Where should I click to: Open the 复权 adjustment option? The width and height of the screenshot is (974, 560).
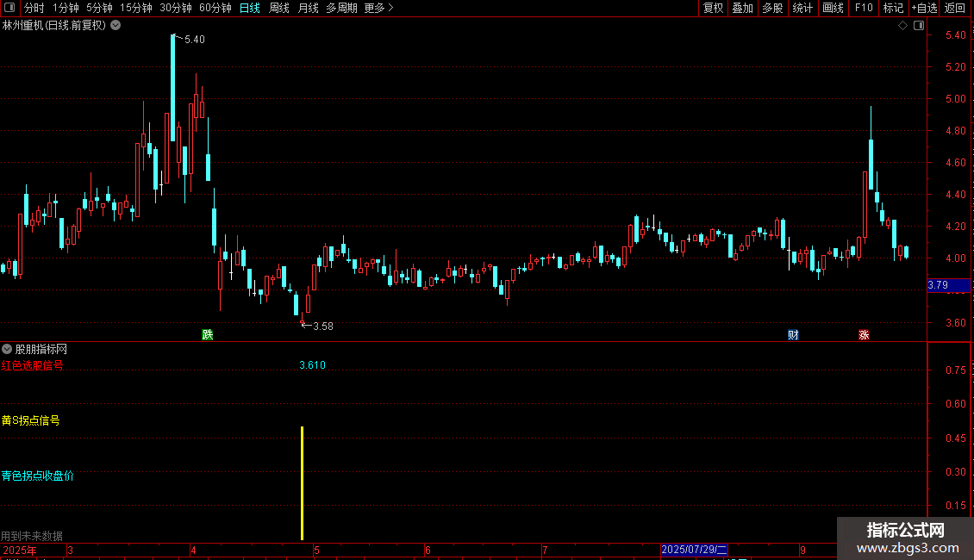(713, 8)
